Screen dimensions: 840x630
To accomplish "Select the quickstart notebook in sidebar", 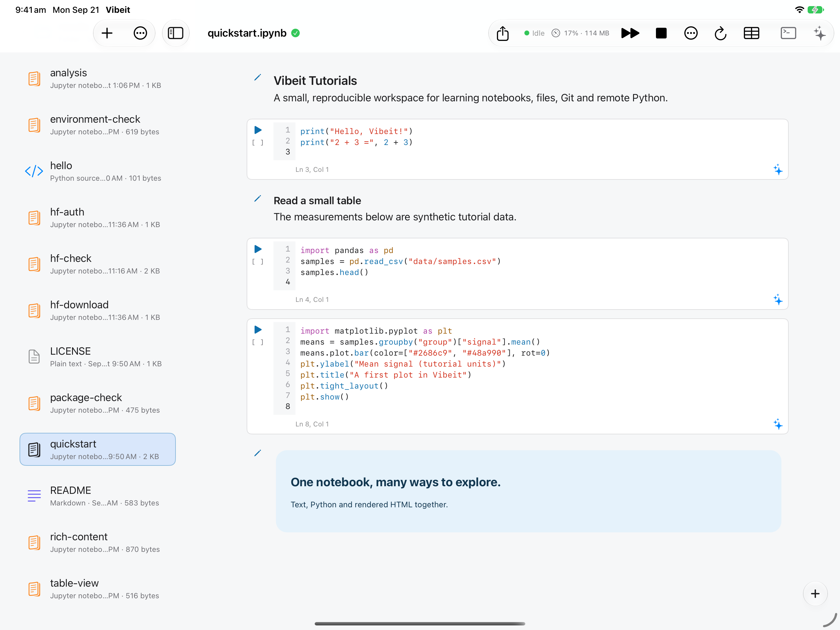I will [x=98, y=449].
